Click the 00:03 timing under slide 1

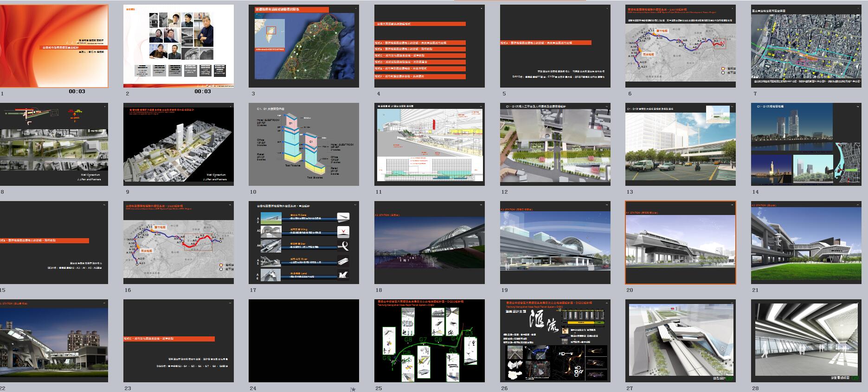click(x=77, y=91)
